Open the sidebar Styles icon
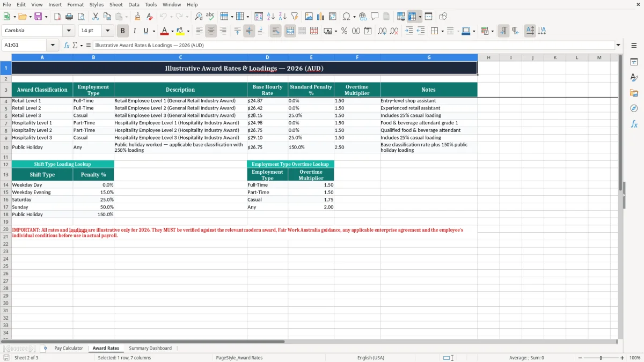The width and height of the screenshot is (644, 362). pyautogui.click(x=634, y=78)
